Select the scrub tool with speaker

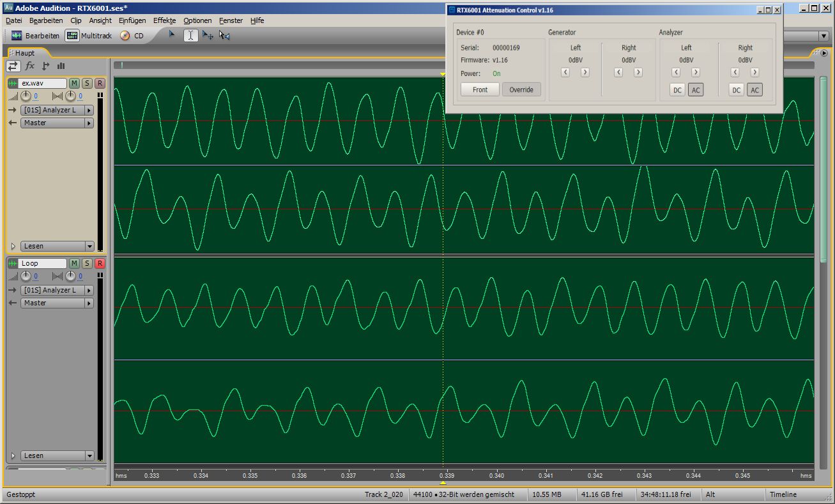tap(224, 35)
